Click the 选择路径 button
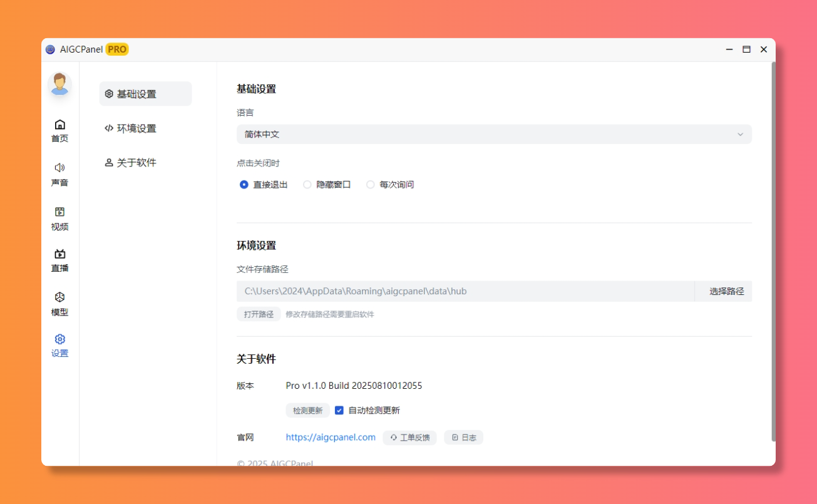The height and width of the screenshot is (504, 817). point(726,291)
